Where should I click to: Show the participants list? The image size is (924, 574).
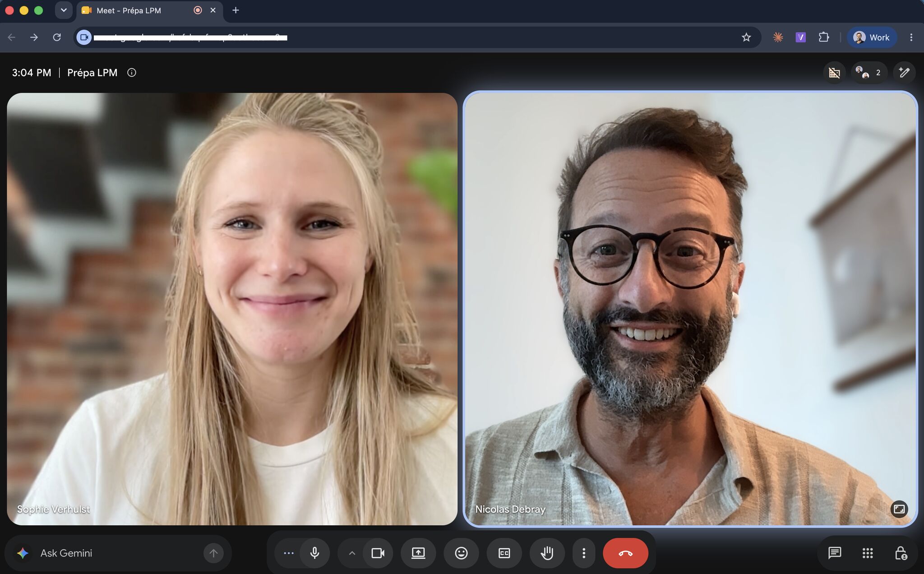pos(869,73)
